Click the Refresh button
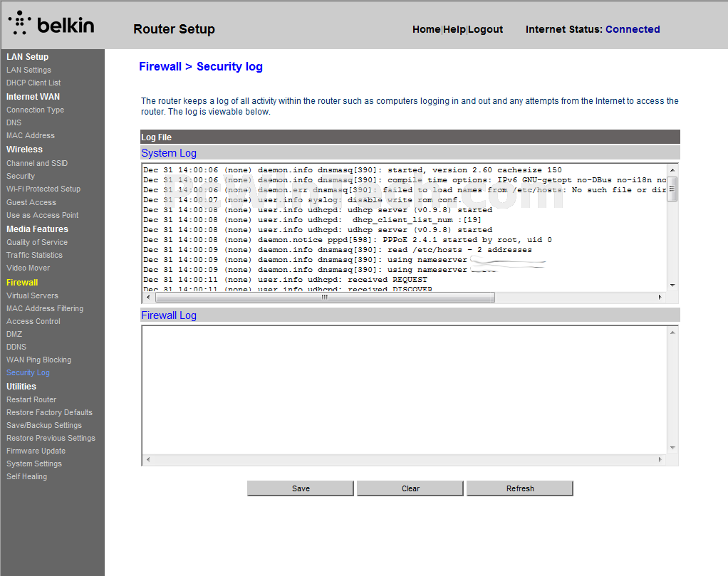The width and height of the screenshot is (728, 576). 520,488
